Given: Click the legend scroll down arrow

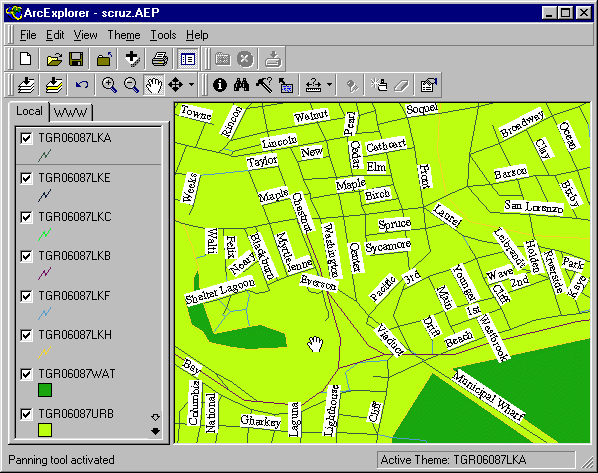Looking at the screenshot, I should pyautogui.click(x=155, y=431).
